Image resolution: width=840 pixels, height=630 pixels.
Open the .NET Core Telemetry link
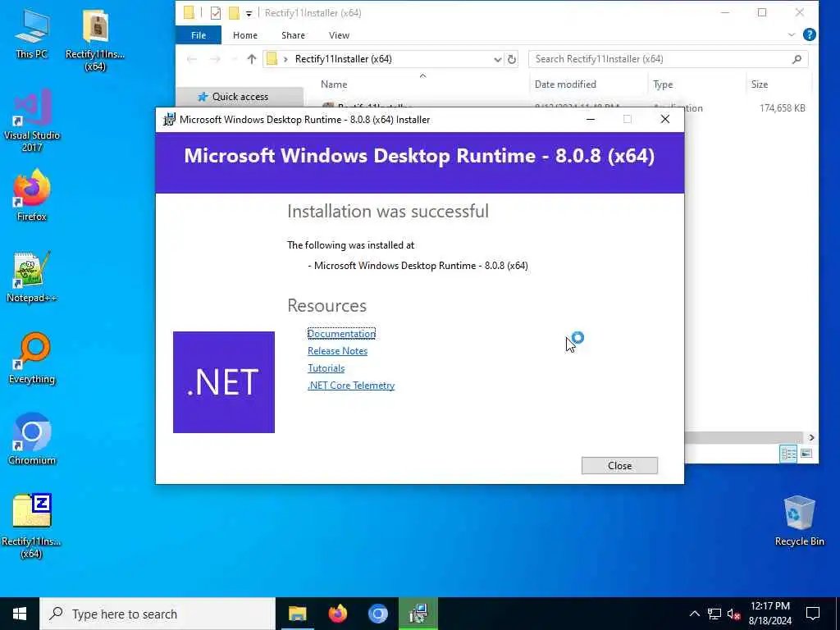351,386
